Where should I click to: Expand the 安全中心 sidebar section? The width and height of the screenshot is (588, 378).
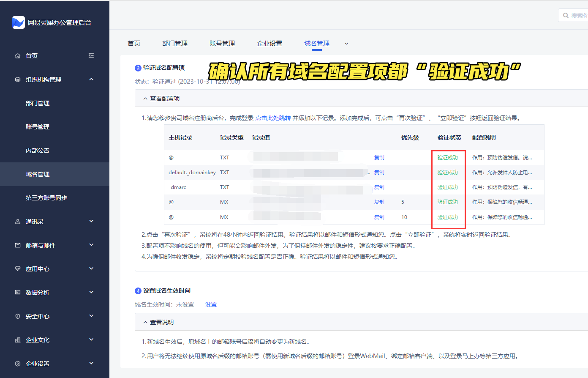(91, 316)
